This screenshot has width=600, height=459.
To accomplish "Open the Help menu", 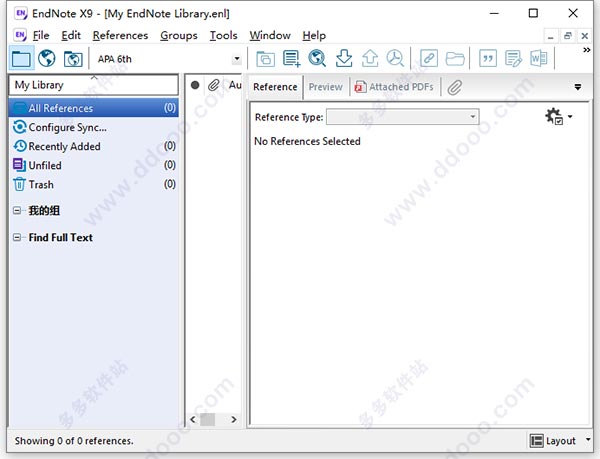I will [x=314, y=35].
